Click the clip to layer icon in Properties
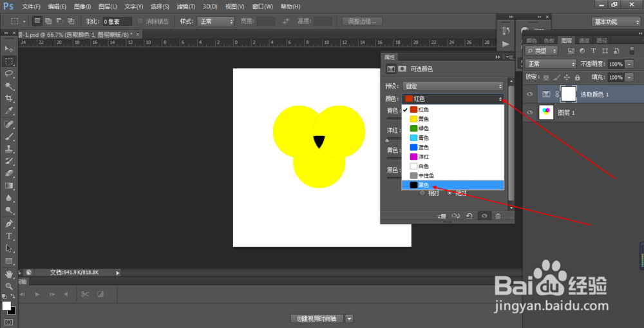The image size is (644, 328). click(442, 217)
